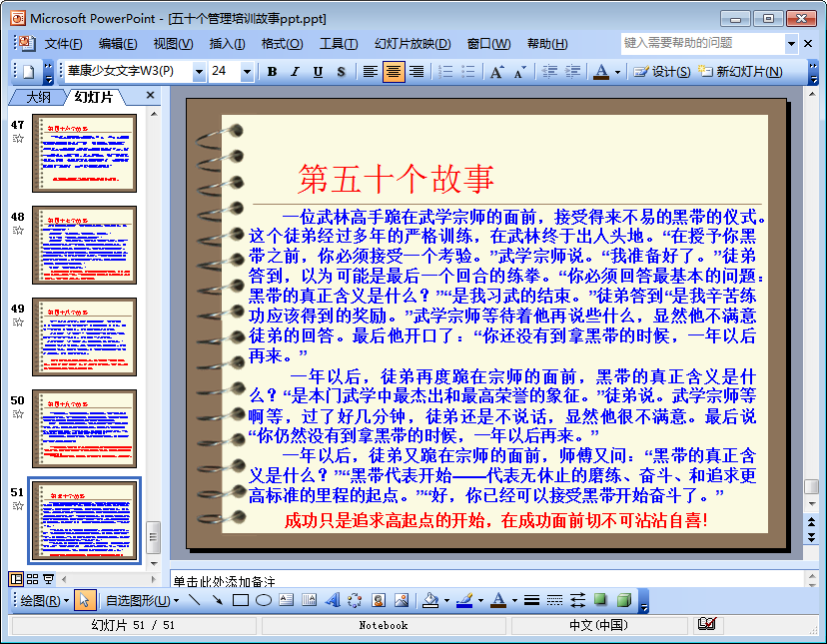
Task: Open the Format menu
Action: tap(283, 44)
